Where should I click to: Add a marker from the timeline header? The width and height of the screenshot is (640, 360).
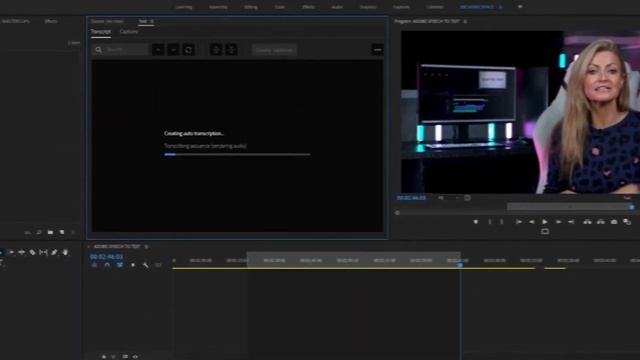[133, 265]
